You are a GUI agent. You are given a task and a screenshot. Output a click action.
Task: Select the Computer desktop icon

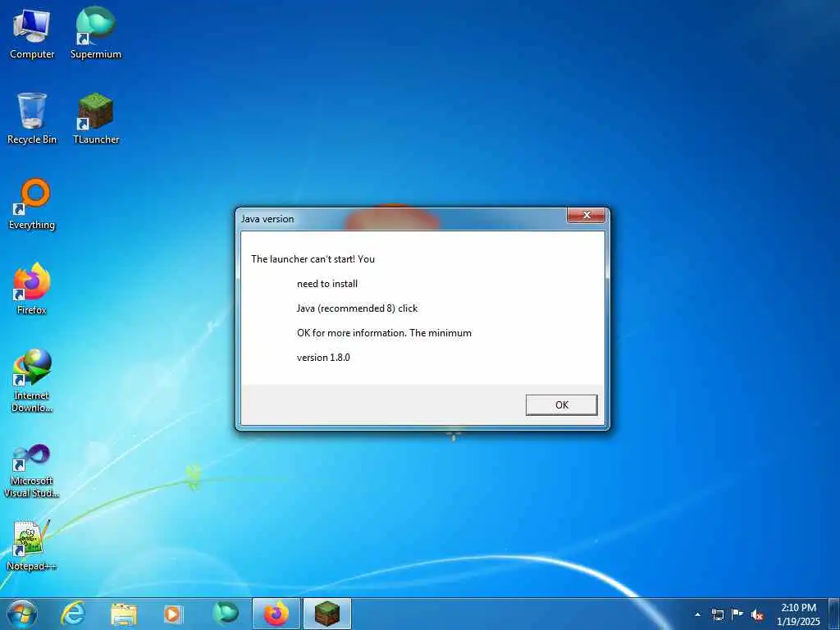tap(32, 34)
